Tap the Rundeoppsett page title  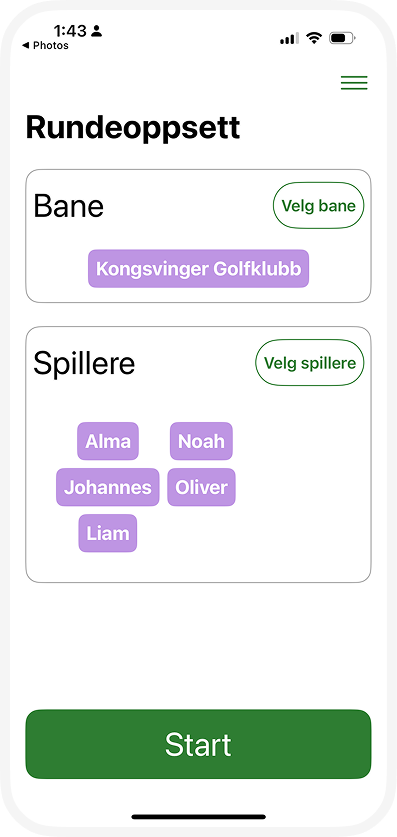pyautogui.click(x=133, y=128)
